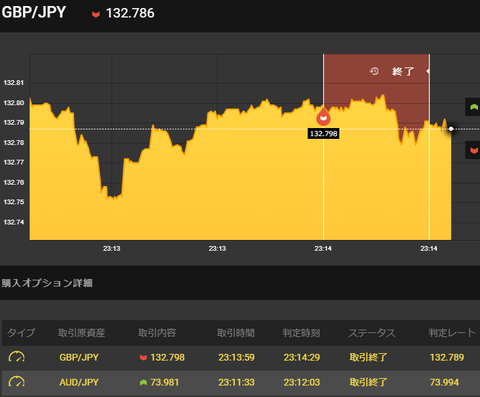Click judgment time 23:12:03

pos(302,382)
